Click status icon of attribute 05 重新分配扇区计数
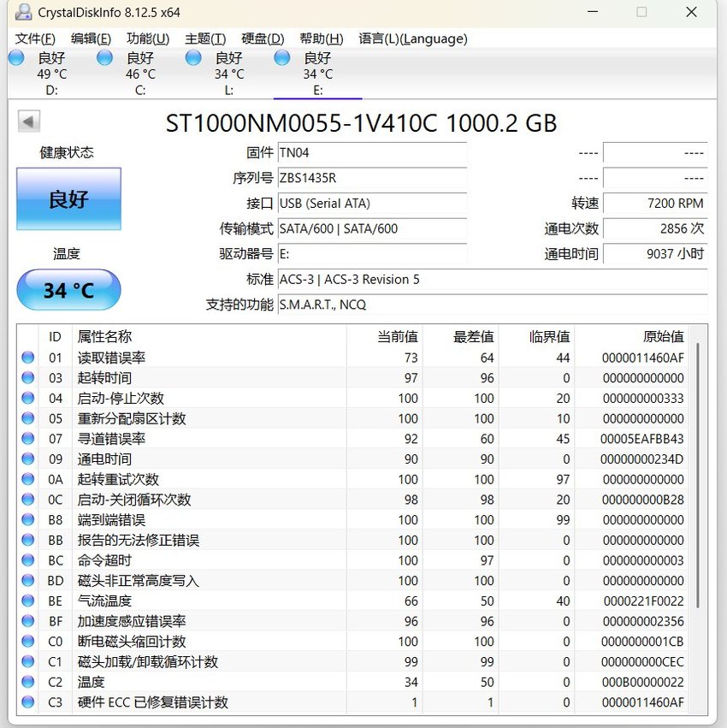The height and width of the screenshot is (728, 727). click(28, 418)
